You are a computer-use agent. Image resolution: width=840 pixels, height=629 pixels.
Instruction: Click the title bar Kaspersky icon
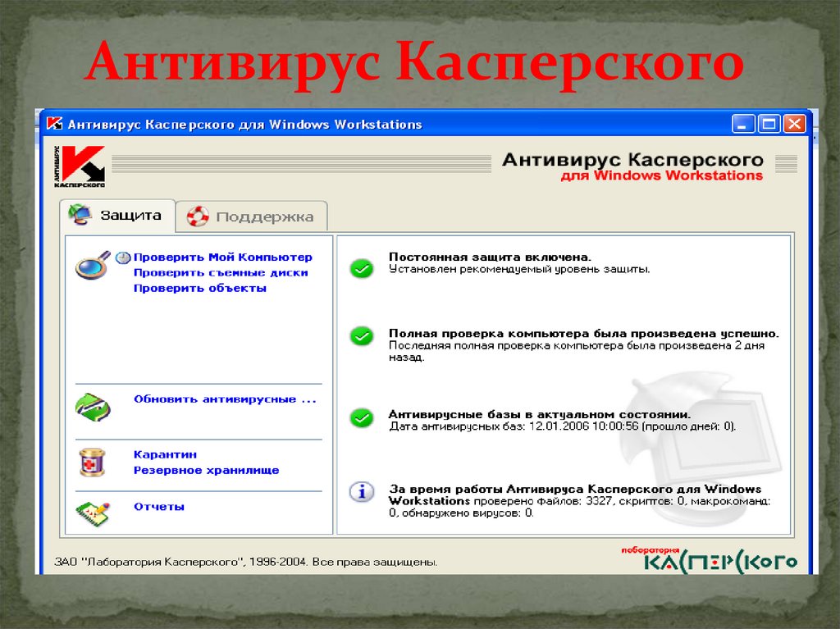point(55,124)
